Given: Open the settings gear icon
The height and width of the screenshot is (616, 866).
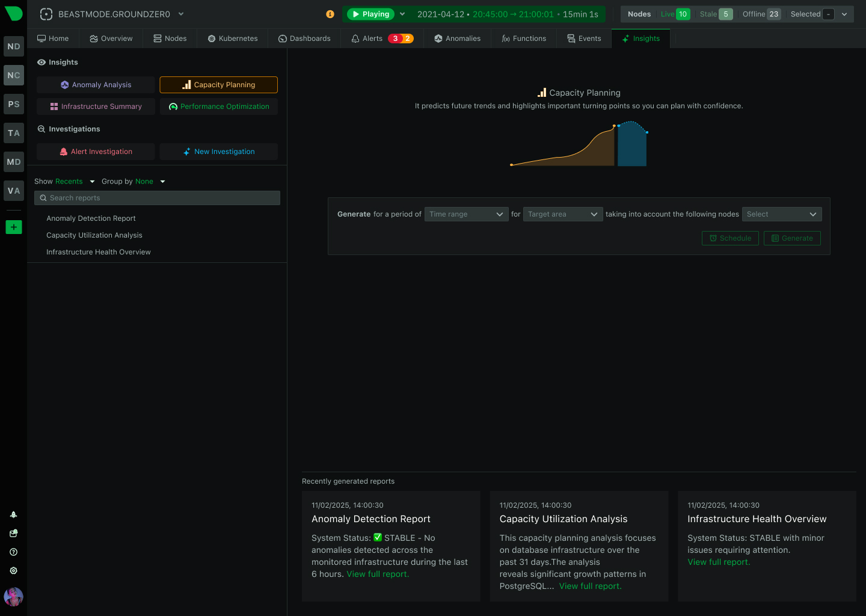Looking at the screenshot, I should tap(13, 570).
